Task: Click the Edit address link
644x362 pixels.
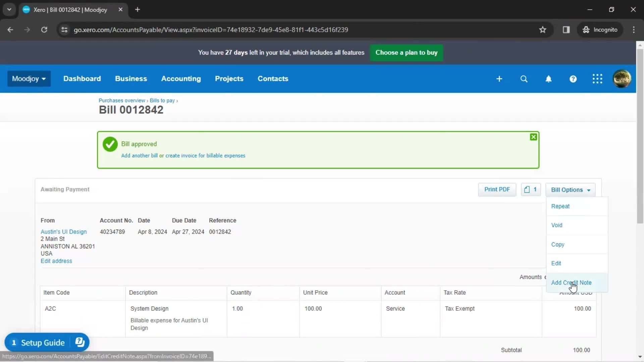Action: point(56,261)
